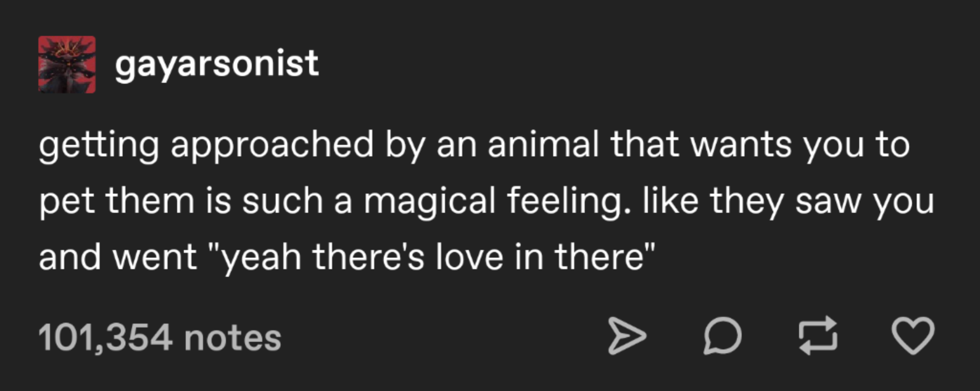Screen dimensions: 980x391
Task: Open replies with the speech bubble icon
Action: 723,336
